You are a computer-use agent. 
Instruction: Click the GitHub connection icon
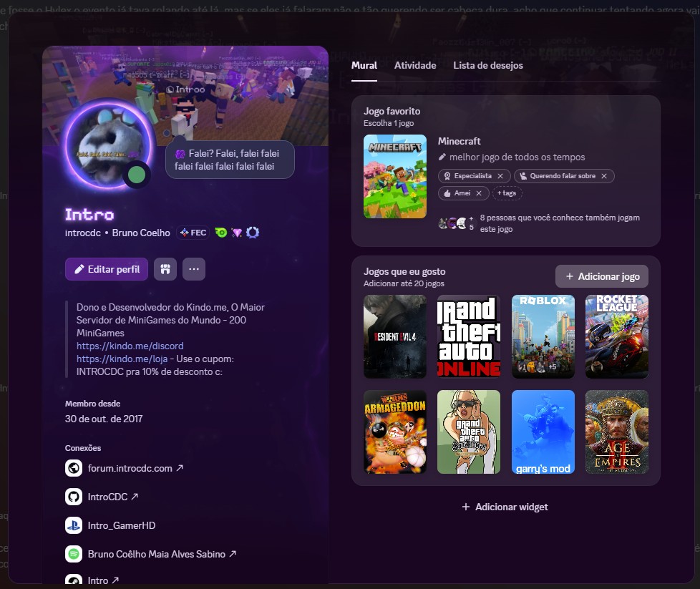click(x=73, y=497)
